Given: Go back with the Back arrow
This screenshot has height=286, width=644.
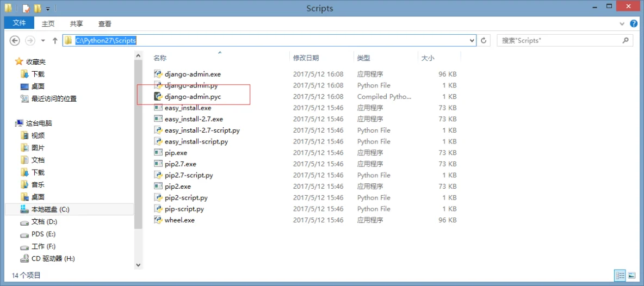Looking at the screenshot, I should pos(15,41).
